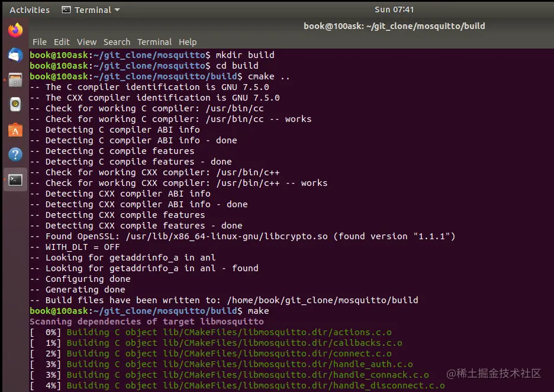Open Rhythmbox music player in dock
The height and width of the screenshot is (392, 554).
pos(15,105)
